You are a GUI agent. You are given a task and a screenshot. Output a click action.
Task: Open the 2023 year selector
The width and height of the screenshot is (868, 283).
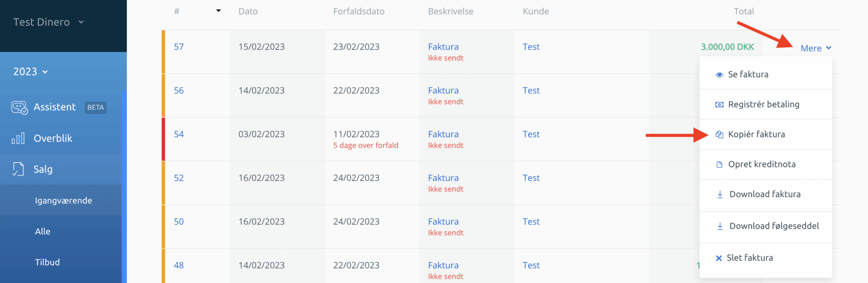coord(30,72)
